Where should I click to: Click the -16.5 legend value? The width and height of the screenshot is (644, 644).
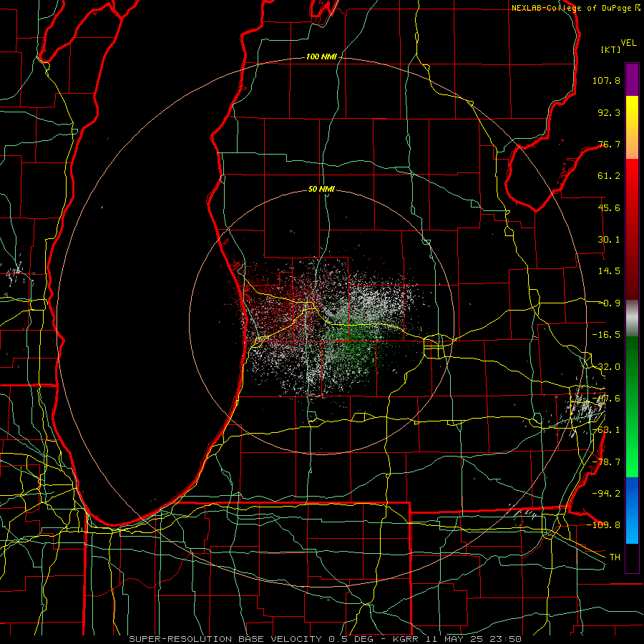pos(606,335)
